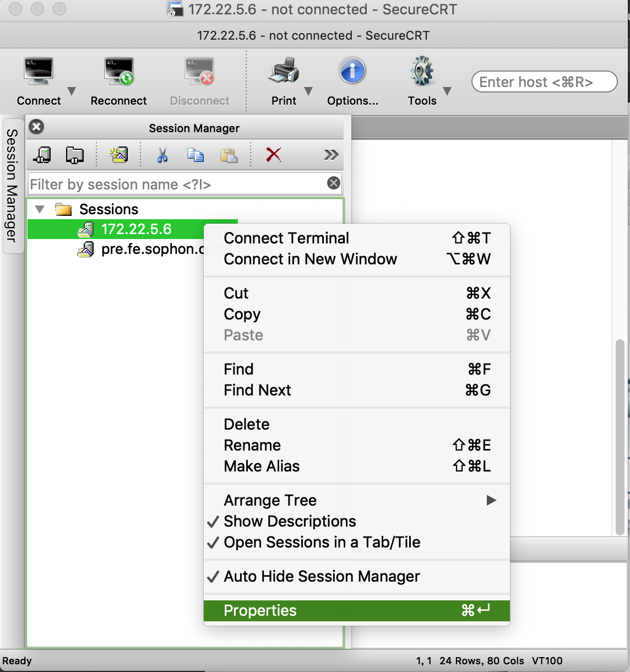
Task: Click the Enter host input field
Action: 544,82
